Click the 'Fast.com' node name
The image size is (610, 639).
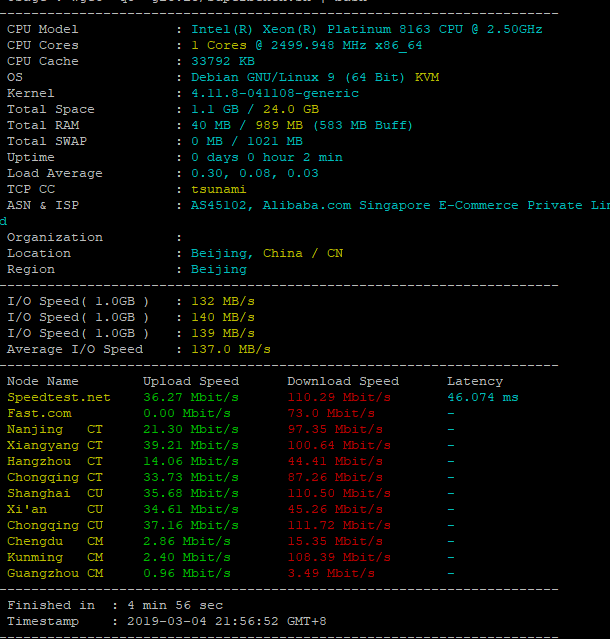tap(39, 413)
